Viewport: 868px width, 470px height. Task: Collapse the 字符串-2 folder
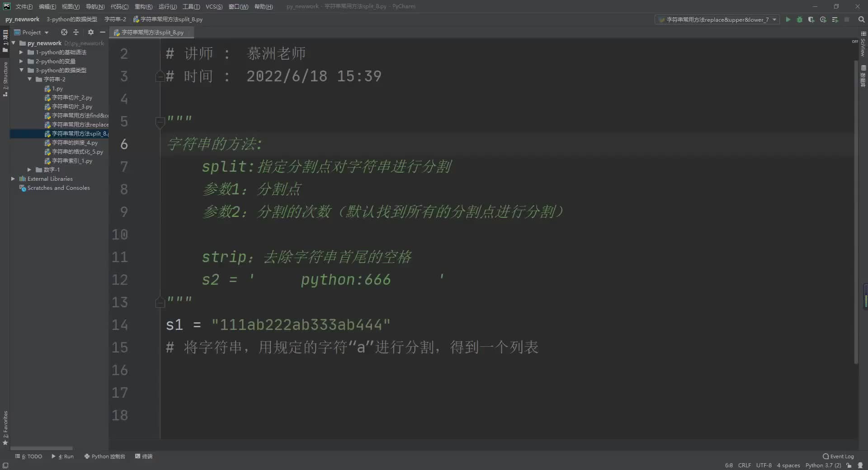point(29,79)
